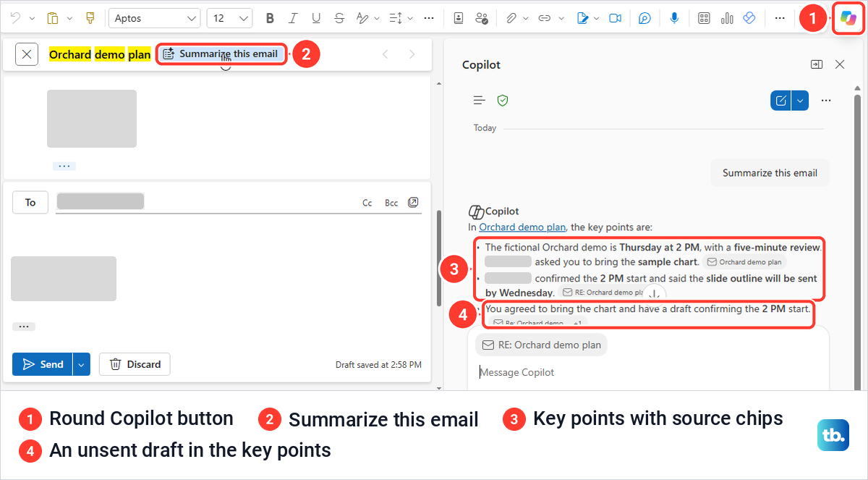The height and width of the screenshot is (480, 868).
Task: Click Summarize this email button
Action: pos(221,54)
